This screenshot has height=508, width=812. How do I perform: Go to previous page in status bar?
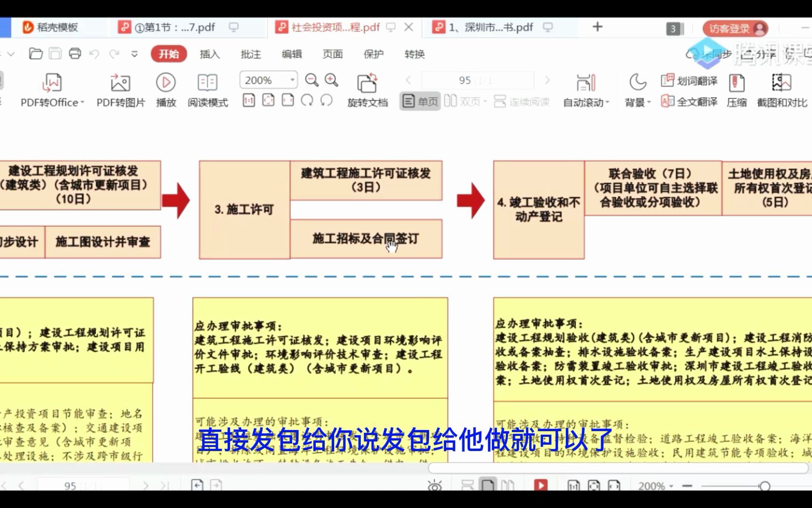21,485
